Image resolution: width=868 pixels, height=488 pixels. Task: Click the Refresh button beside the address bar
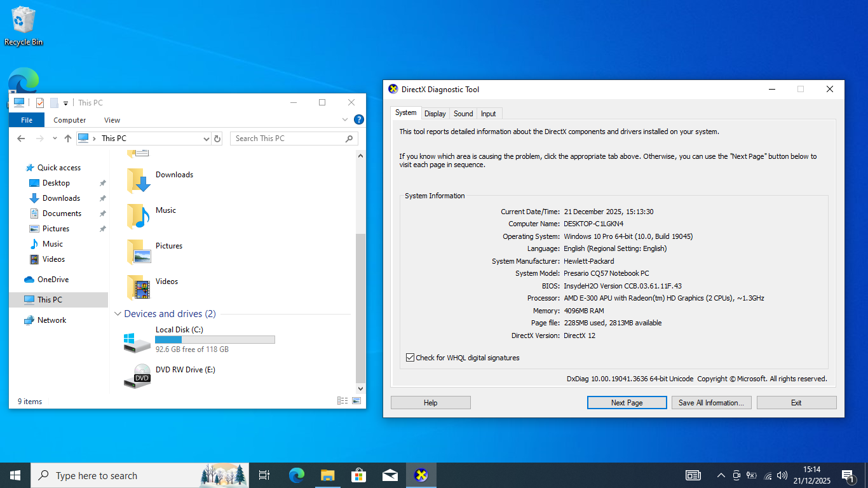coord(217,139)
